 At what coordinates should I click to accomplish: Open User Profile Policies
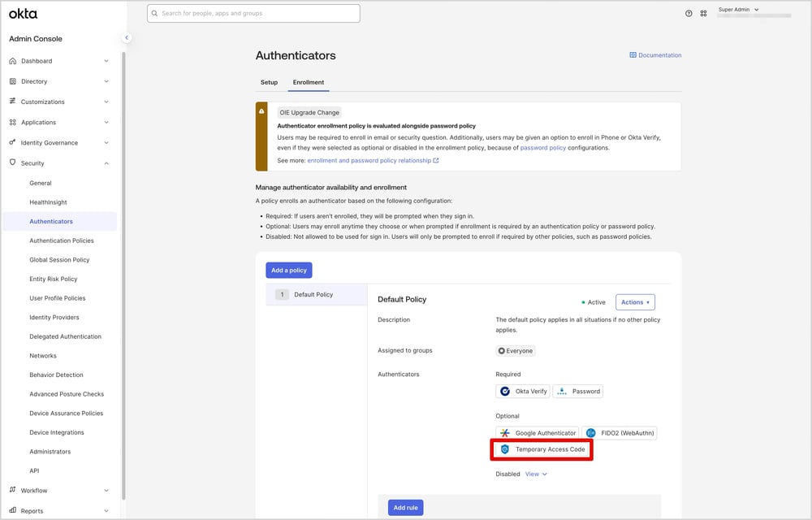tap(58, 298)
